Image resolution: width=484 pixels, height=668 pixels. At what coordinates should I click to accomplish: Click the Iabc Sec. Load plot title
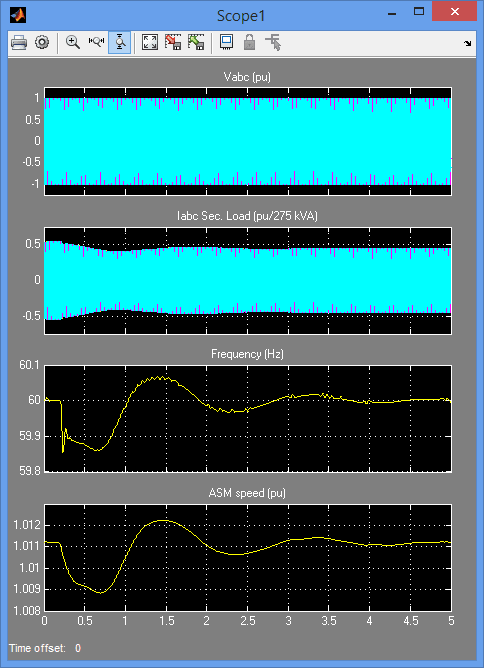(248, 216)
